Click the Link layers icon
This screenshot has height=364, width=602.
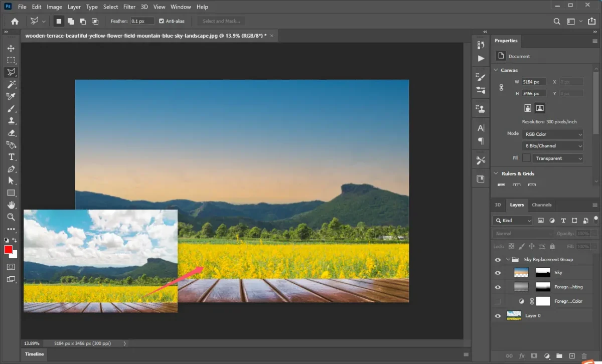509,356
